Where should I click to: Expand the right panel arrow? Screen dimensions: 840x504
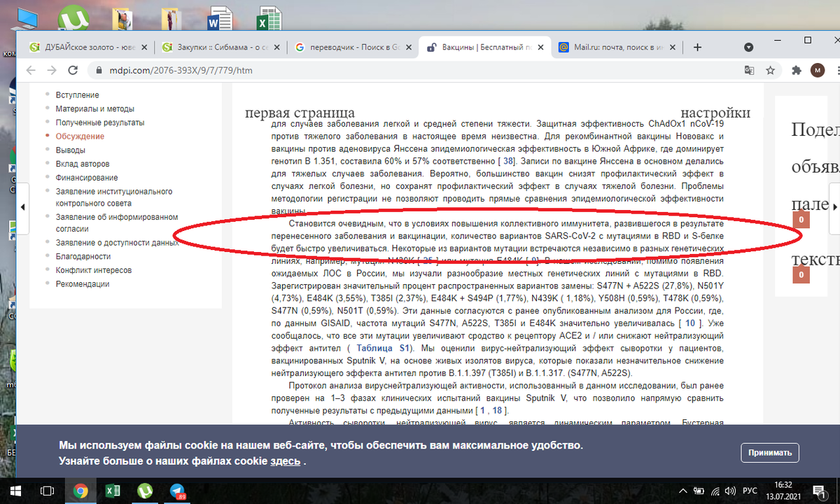pyautogui.click(x=834, y=207)
